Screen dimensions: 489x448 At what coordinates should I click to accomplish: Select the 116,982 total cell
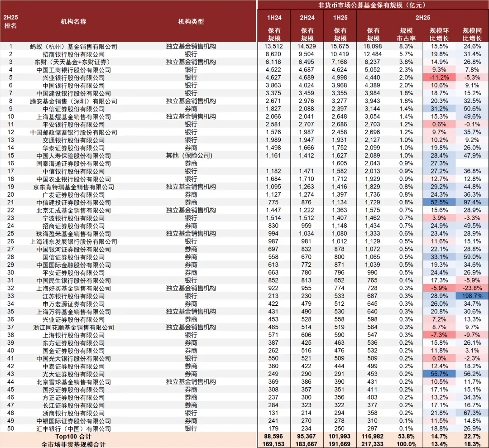pos(372,436)
